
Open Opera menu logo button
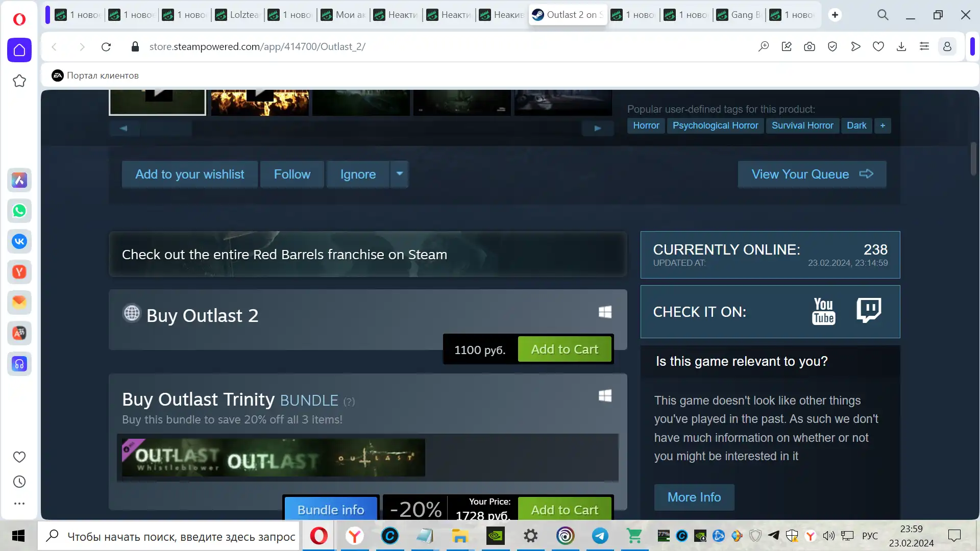coord(19,19)
